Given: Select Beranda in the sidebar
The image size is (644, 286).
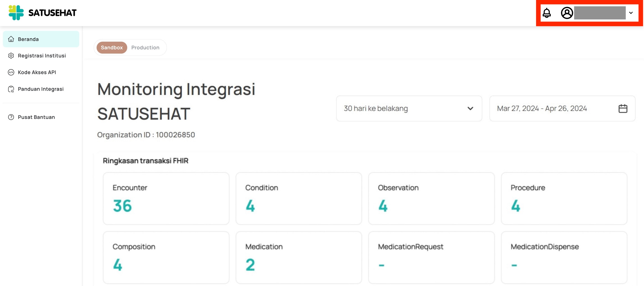Looking at the screenshot, I should click(28, 39).
